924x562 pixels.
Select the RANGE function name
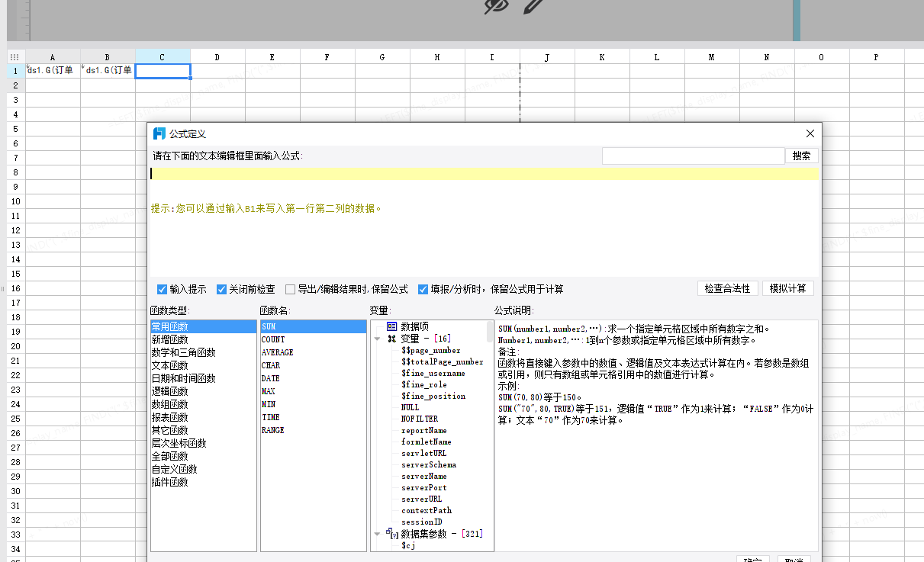314,430
